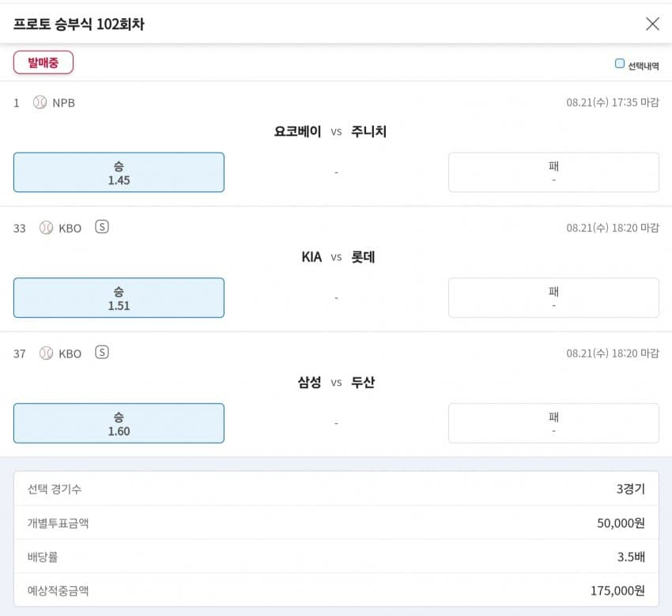Click baseball icon for match 33 KBO
The width and height of the screenshot is (672, 616).
[x=46, y=228]
